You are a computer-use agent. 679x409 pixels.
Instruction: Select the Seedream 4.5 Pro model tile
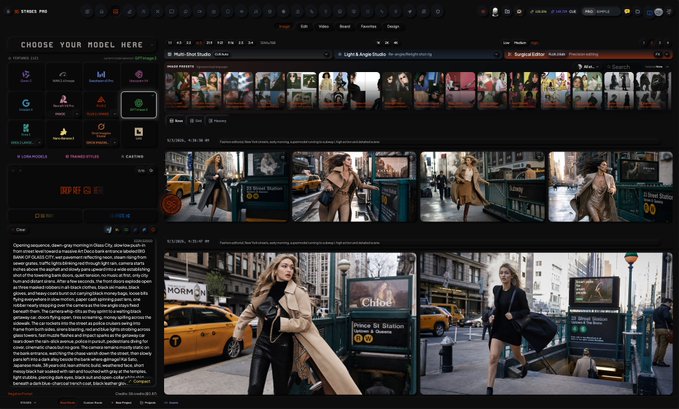point(101,75)
